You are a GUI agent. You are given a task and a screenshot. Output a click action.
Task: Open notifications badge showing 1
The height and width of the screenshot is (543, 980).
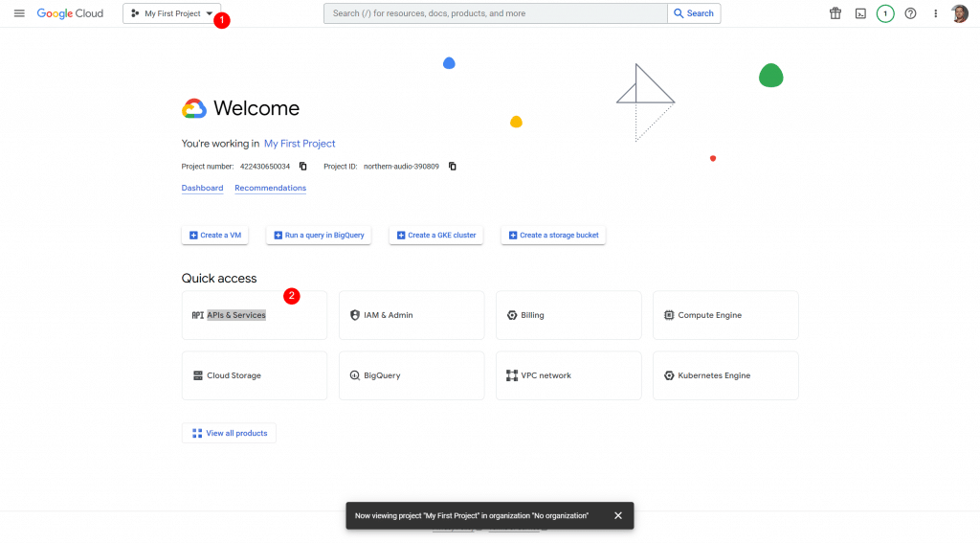tap(885, 13)
